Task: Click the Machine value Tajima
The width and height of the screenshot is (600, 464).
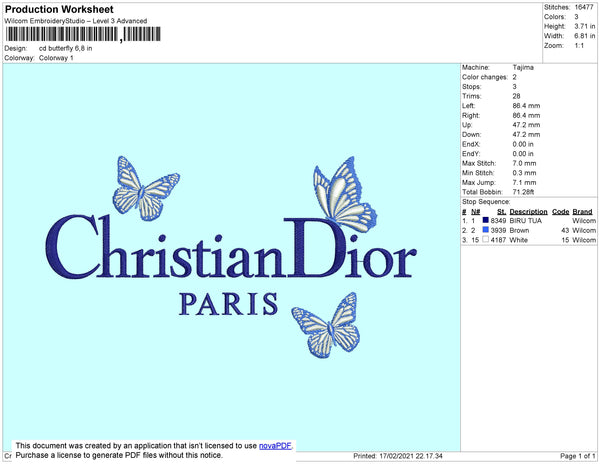Action: click(523, 67)
